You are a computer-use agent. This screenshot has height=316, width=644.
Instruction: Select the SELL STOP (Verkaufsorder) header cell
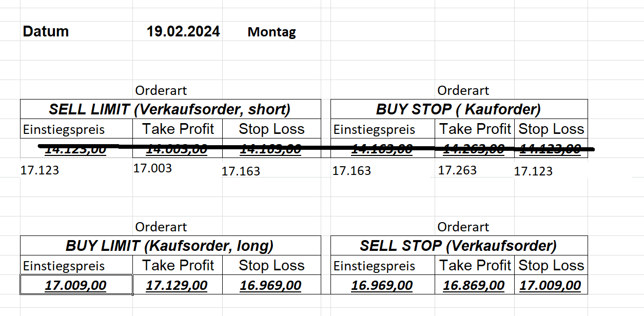[x=458, y=246]
